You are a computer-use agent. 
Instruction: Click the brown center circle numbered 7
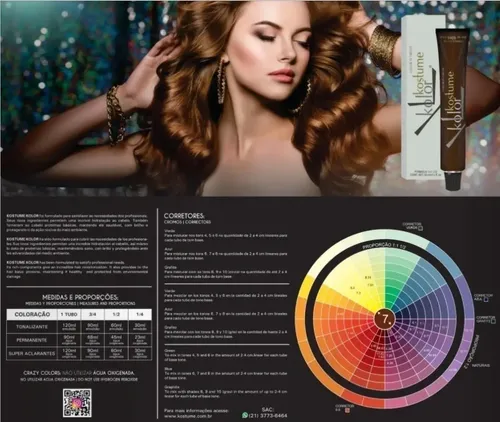[385, 319]
